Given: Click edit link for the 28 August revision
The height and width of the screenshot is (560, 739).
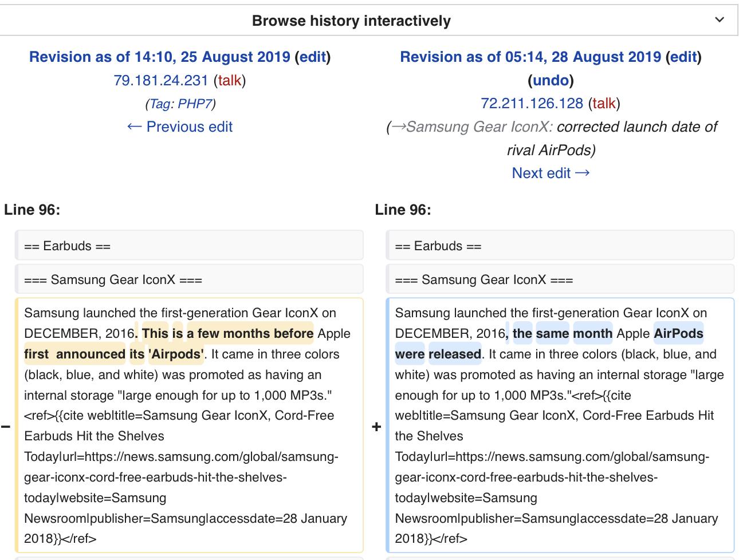Looking at the screenshot, I should coord(683,57).
